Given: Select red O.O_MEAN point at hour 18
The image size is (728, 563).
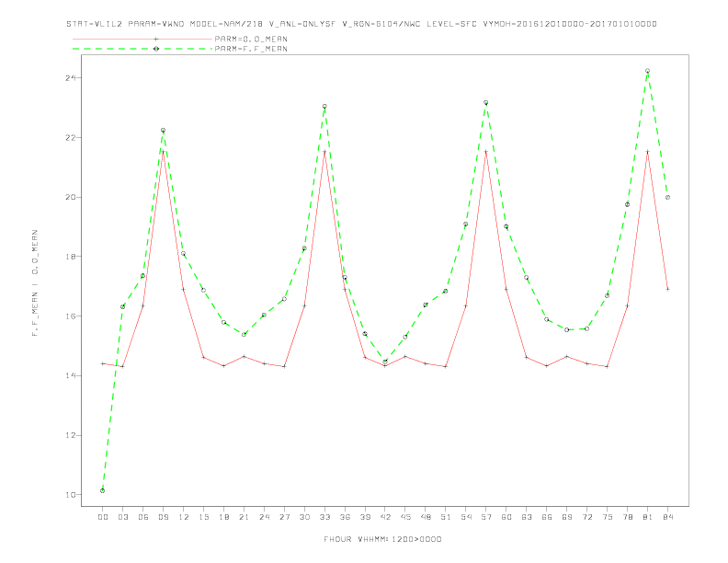Looking at the screenshot, I should click(223, 366).
